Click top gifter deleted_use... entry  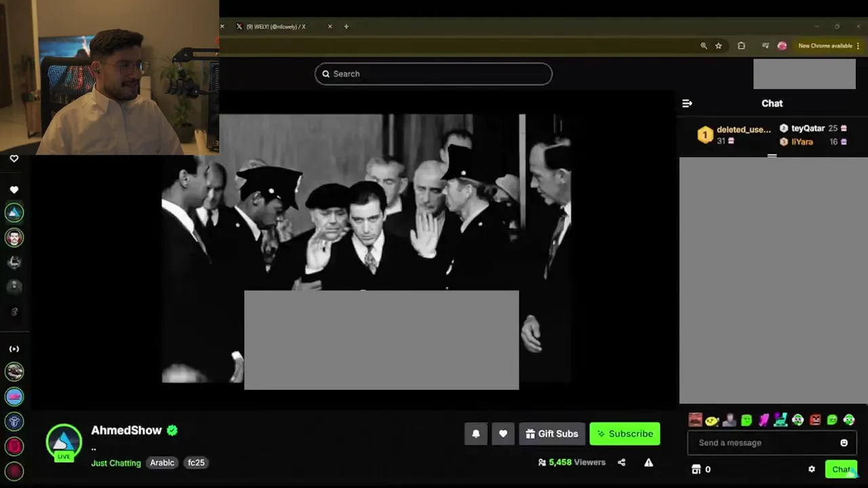[734, 135]
